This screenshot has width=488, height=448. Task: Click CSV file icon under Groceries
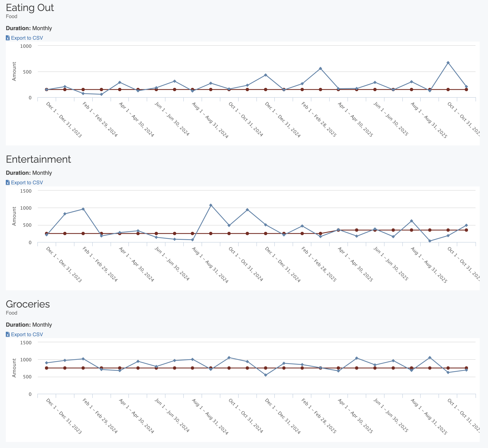click(8, 335)
